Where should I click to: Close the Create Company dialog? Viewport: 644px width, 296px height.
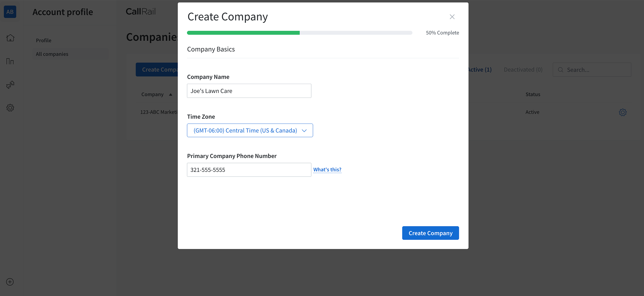point(452,17)
